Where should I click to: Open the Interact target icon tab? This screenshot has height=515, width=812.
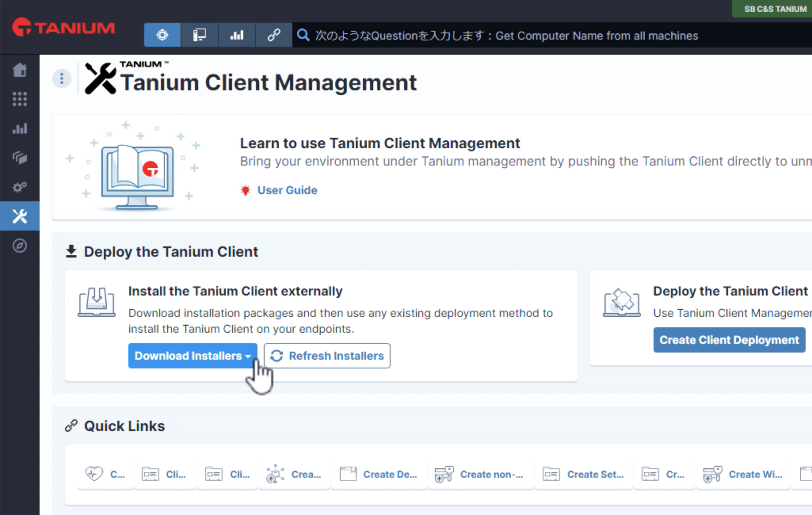click(x=162, y=35)
